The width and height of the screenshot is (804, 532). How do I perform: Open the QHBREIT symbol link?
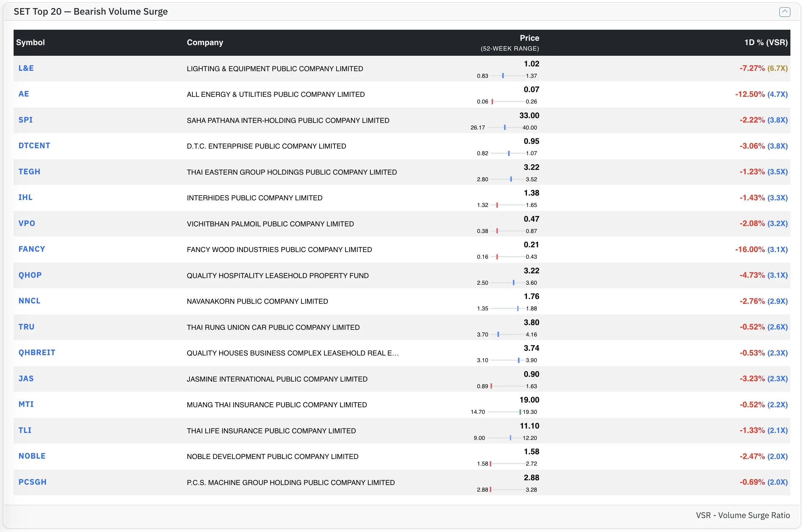click(37, 353)
